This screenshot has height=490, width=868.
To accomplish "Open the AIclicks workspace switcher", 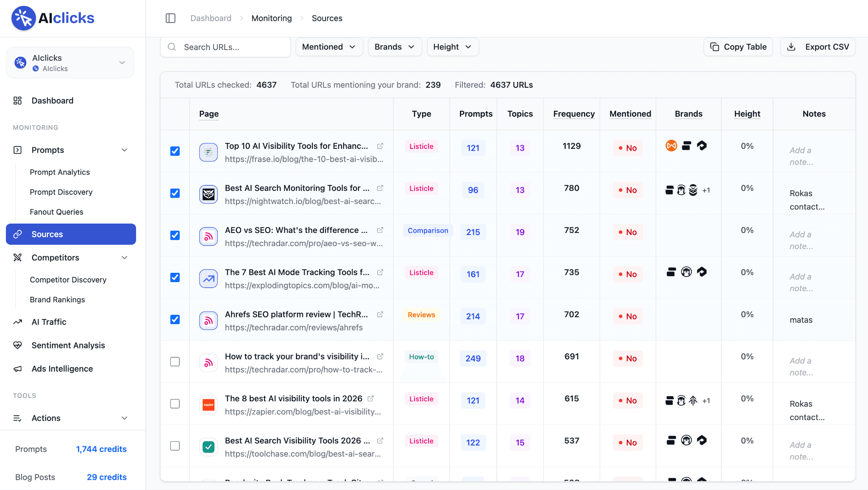I will tap(70, 63).
